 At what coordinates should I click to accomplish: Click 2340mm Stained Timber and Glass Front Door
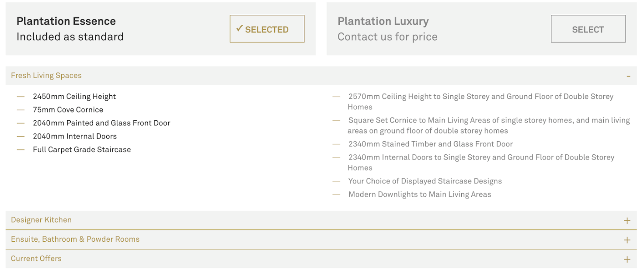click(431, 144)
